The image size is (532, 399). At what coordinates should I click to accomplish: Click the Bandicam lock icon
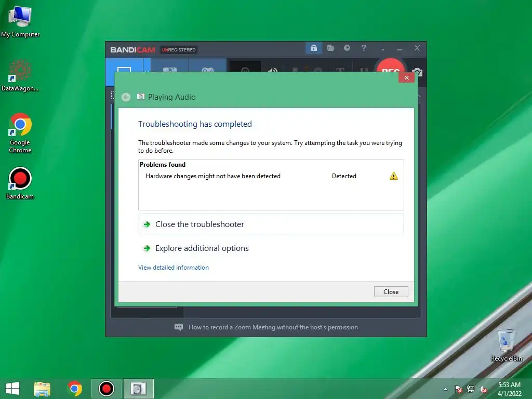[313, 48]
